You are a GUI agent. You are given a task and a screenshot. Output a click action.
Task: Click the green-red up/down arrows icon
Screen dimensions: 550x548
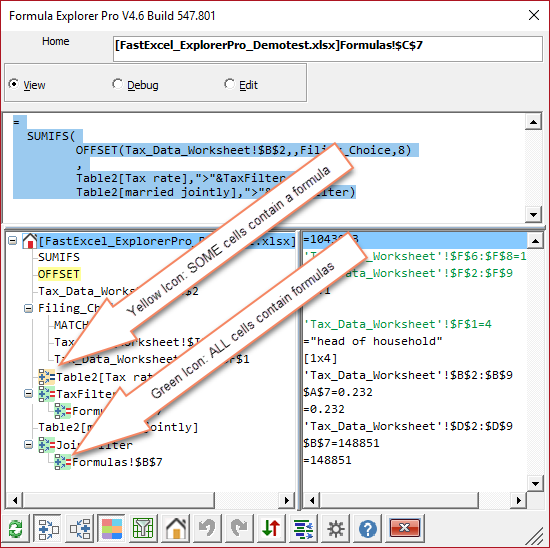coord(271,528)
